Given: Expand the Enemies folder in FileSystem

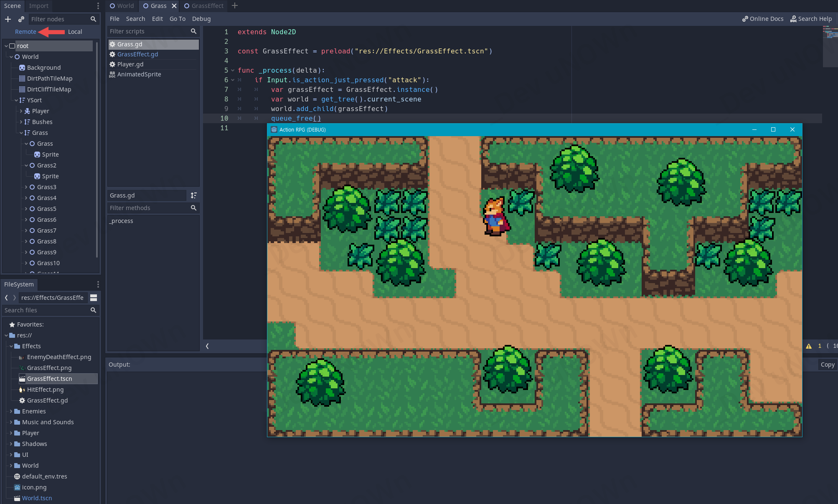Looking at the screenshot, I should [11, 411].
